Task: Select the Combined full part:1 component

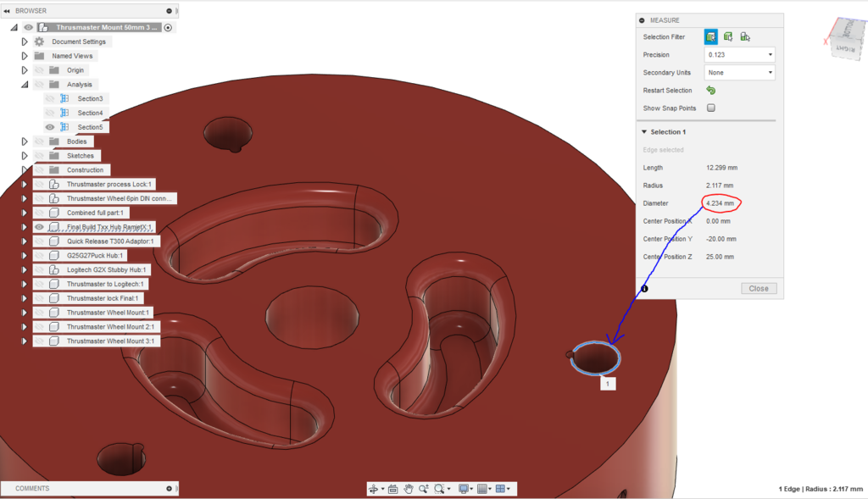Action: click(x=95, y=213)
